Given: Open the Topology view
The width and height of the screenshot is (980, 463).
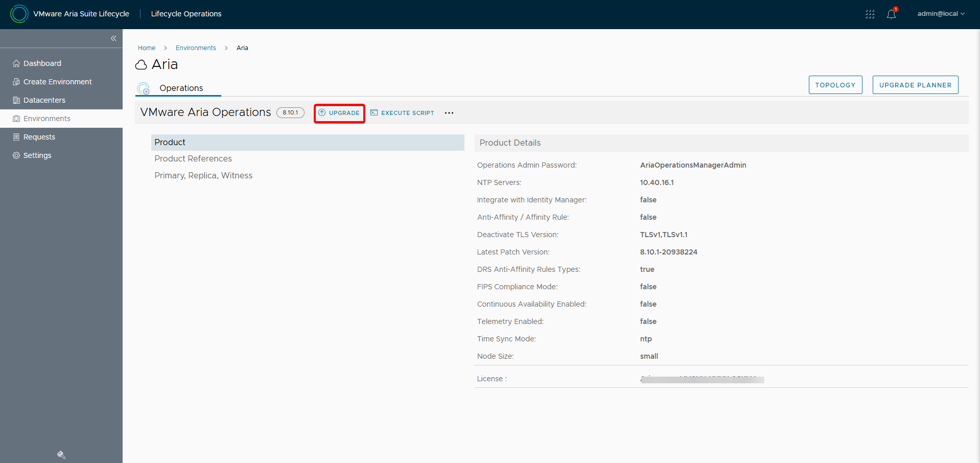Looking at the screenshot, I should [835, 85].
